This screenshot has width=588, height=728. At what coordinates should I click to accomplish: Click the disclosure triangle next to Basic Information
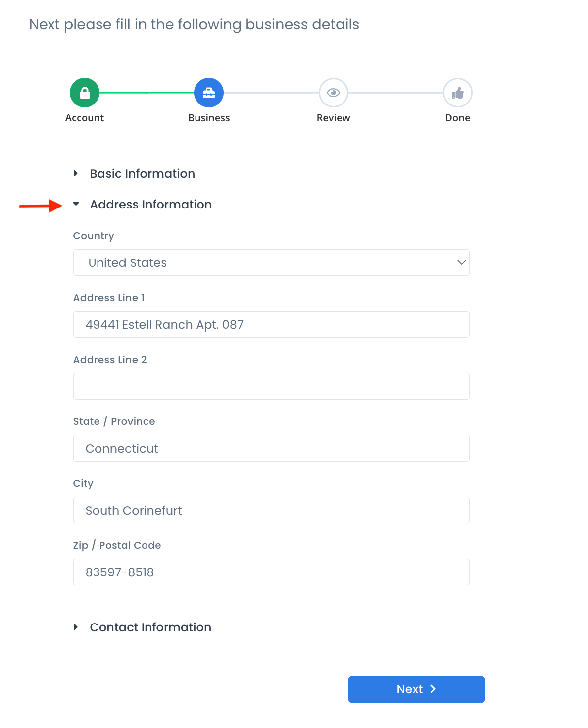(x=77, y=173)
